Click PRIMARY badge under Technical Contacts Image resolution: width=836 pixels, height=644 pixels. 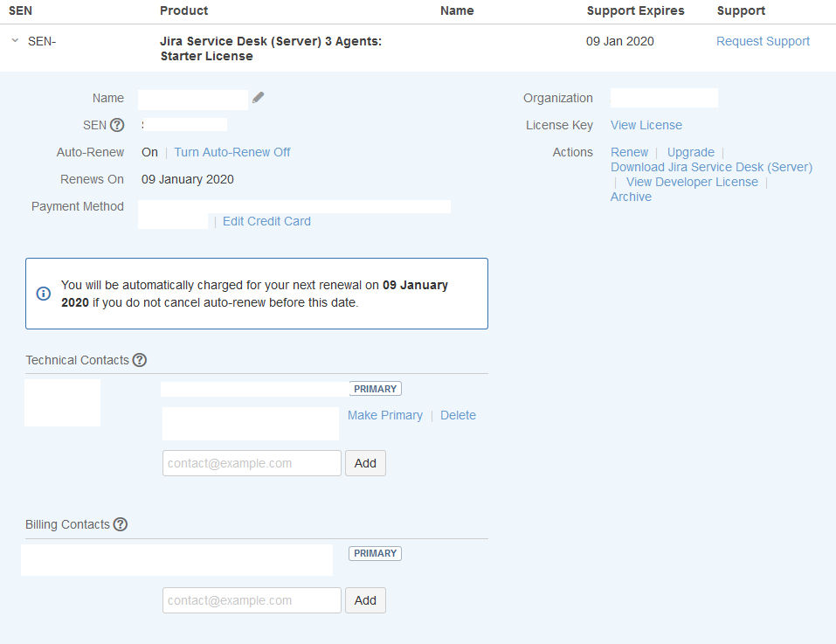376,389
